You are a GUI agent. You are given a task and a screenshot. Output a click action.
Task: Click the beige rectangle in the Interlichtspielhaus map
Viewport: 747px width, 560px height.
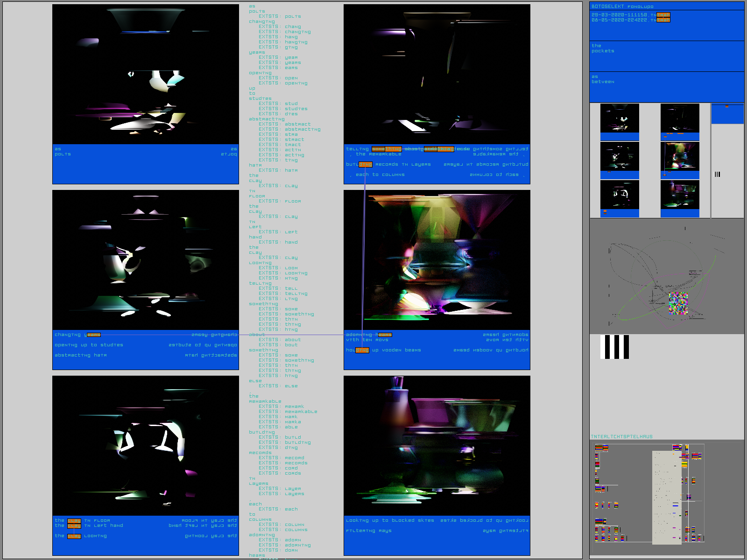point(666,497)
